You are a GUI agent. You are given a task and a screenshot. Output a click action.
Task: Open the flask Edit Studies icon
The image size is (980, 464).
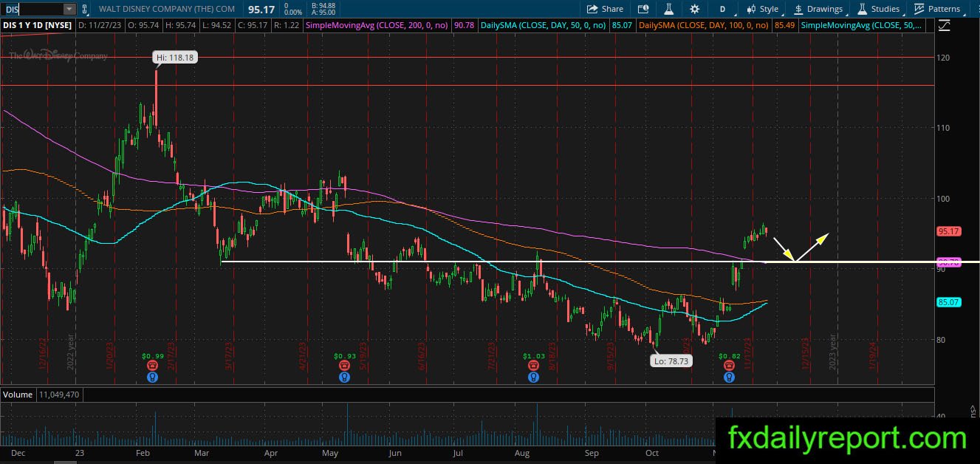669,9
